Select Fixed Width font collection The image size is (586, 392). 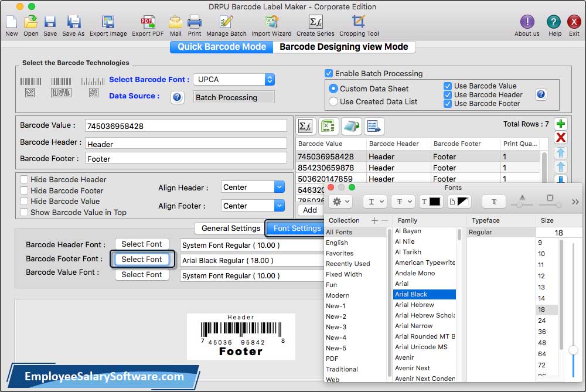coord(344,274)
